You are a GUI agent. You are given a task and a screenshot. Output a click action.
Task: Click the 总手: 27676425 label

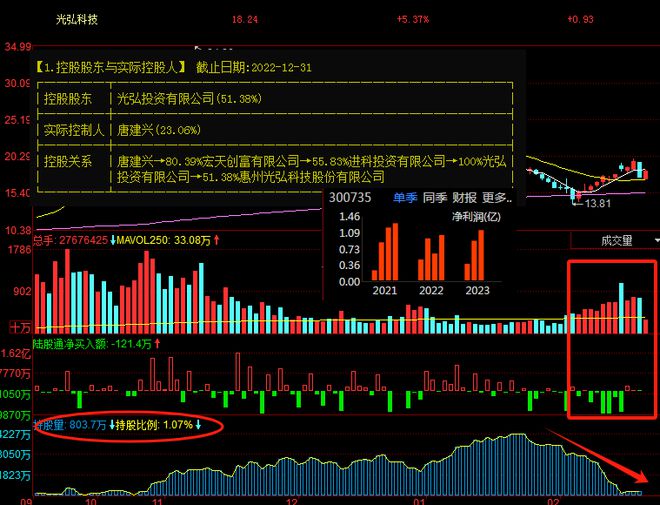[70, 240]
